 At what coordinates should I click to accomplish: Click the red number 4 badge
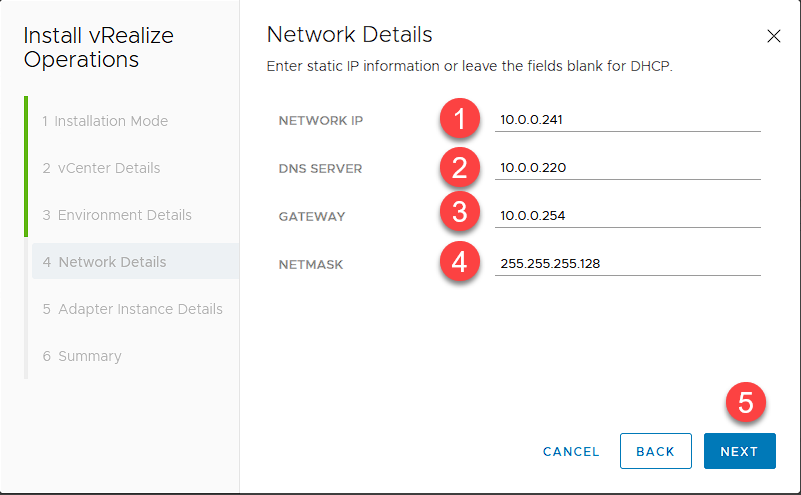pos(460,262)
